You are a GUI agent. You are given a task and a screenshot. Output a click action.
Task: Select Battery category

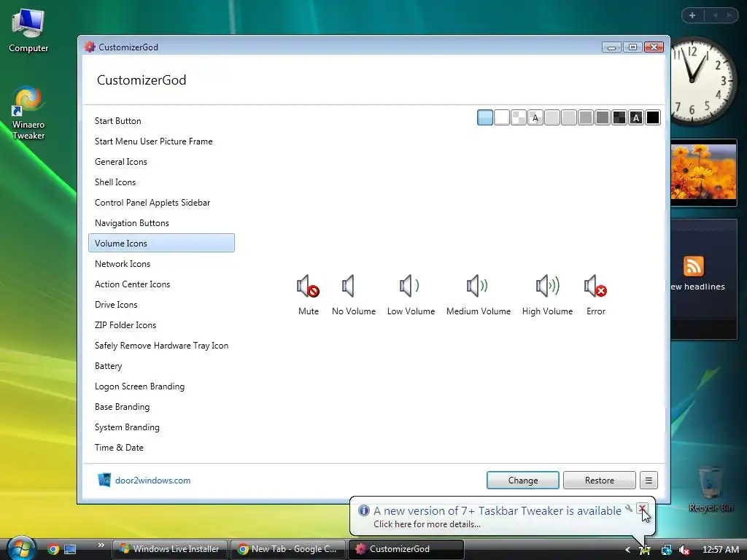click(x=161, y=366)
